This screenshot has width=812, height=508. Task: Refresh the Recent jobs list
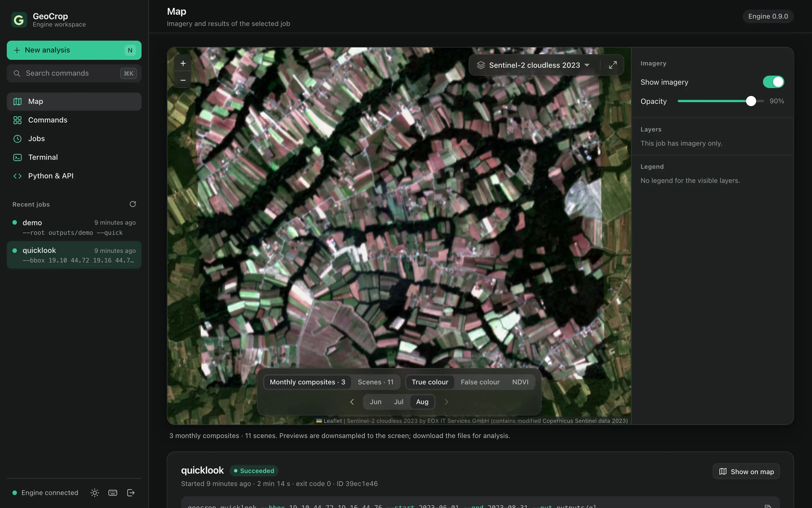pyautogui.click(x=133, y=204)
